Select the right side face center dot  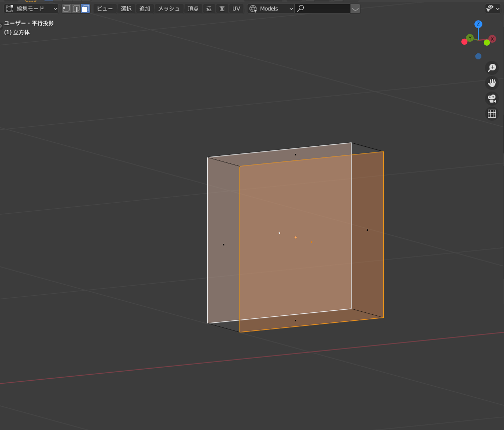[367, 230]
